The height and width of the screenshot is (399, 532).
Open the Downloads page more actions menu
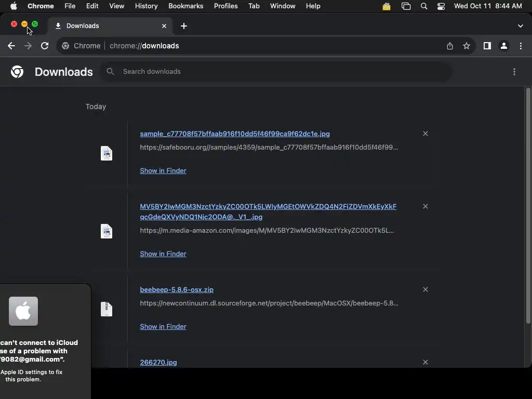point(514,72)
